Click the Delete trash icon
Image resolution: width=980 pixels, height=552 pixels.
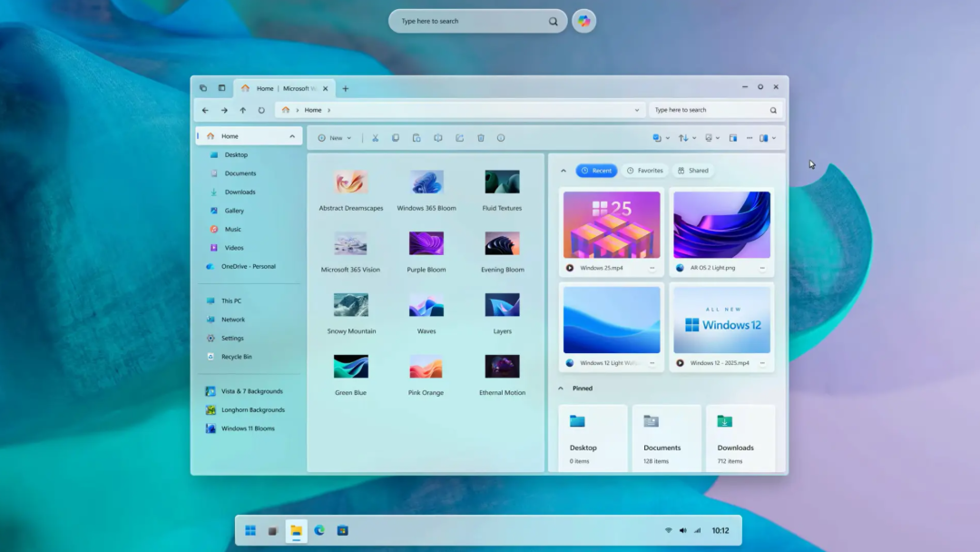(481, 138)
